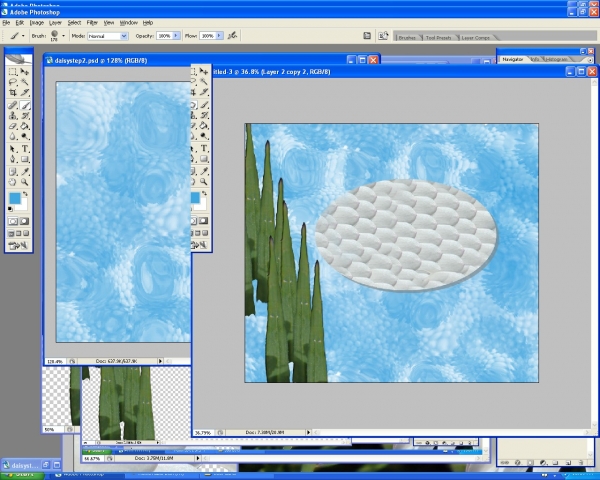
Task: Open the Opacity slider arrow
Action: pyautogui.click(x=176, y=36)
